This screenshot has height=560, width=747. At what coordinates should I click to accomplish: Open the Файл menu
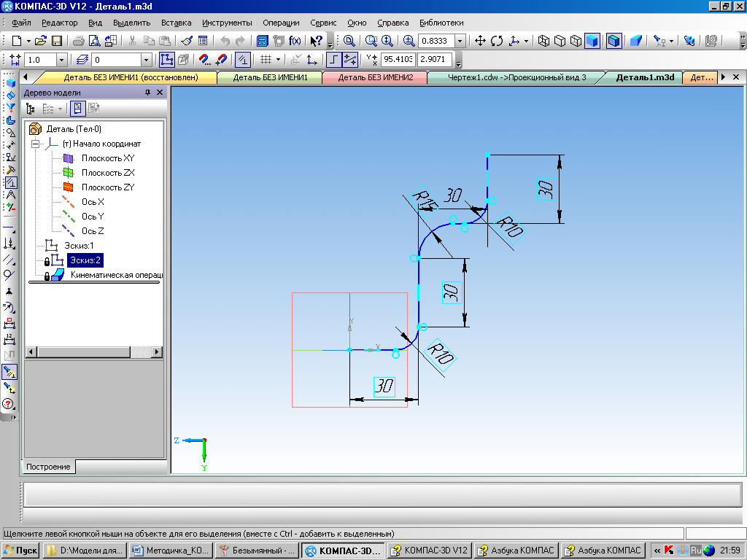(x=21, y=23)
